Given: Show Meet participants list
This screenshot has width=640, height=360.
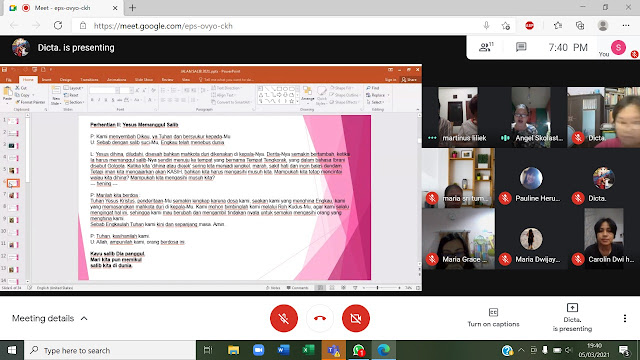Looking at the screenshot, I should pos(486,47).
